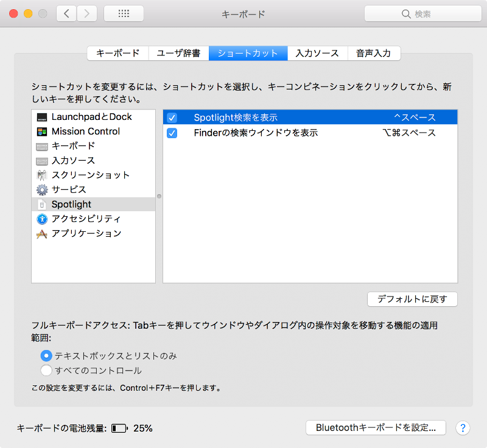Select テキストボックスとリストのみ radio button
The image size is (487, 448).
46,356
